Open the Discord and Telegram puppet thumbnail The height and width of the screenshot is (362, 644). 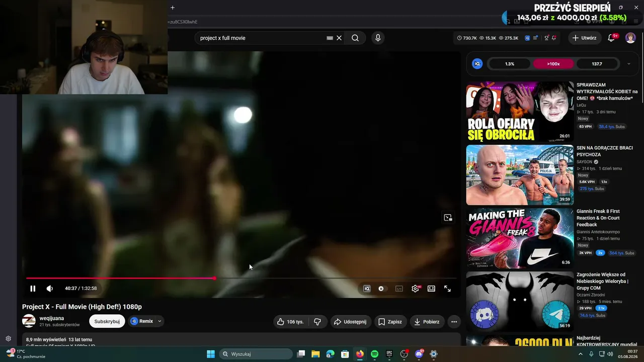pos(520,302)
